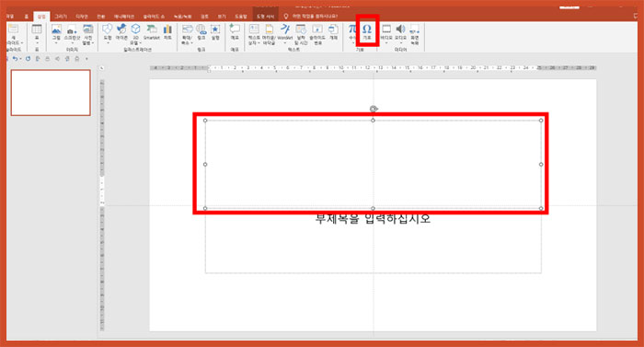This screenshot has width=644, height=347.
Task: Open the Symbol dialog with the omega icon
Action: pyautogui.click(x=367, y=29)
